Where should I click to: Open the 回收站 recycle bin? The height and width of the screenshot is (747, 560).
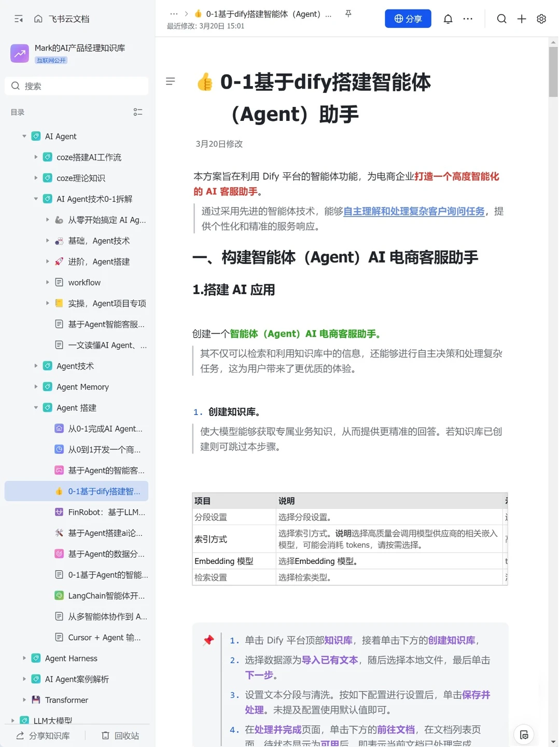120,736
